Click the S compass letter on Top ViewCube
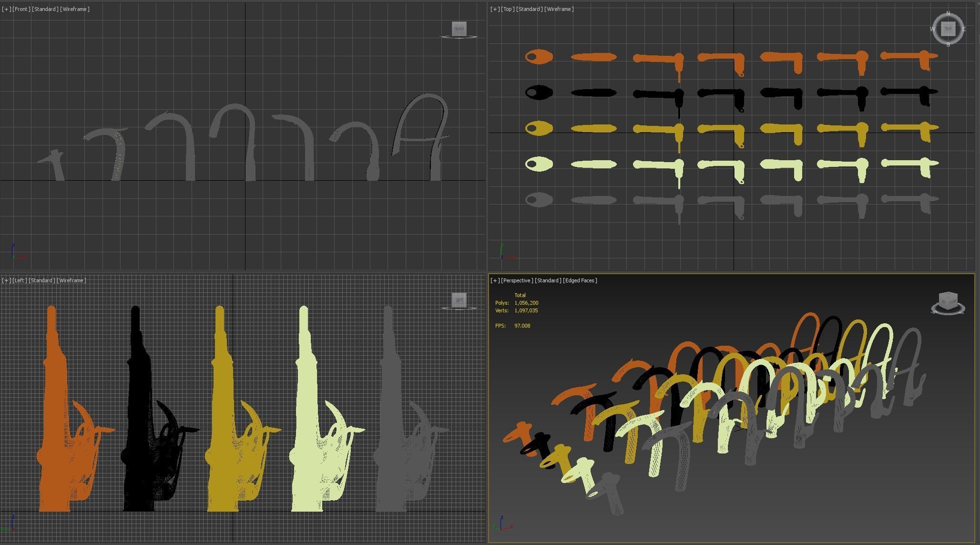 [x=948, y=45]
